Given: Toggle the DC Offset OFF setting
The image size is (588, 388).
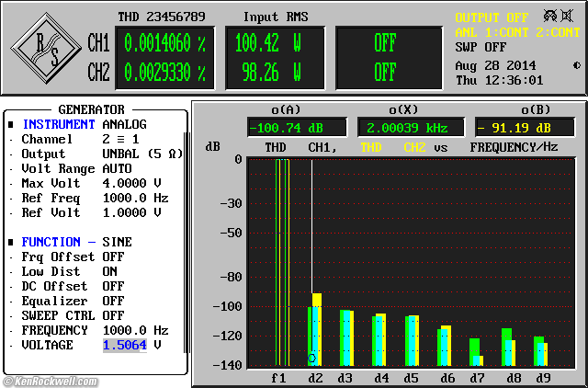Looking at the screenshot, I should coord(114,286).
